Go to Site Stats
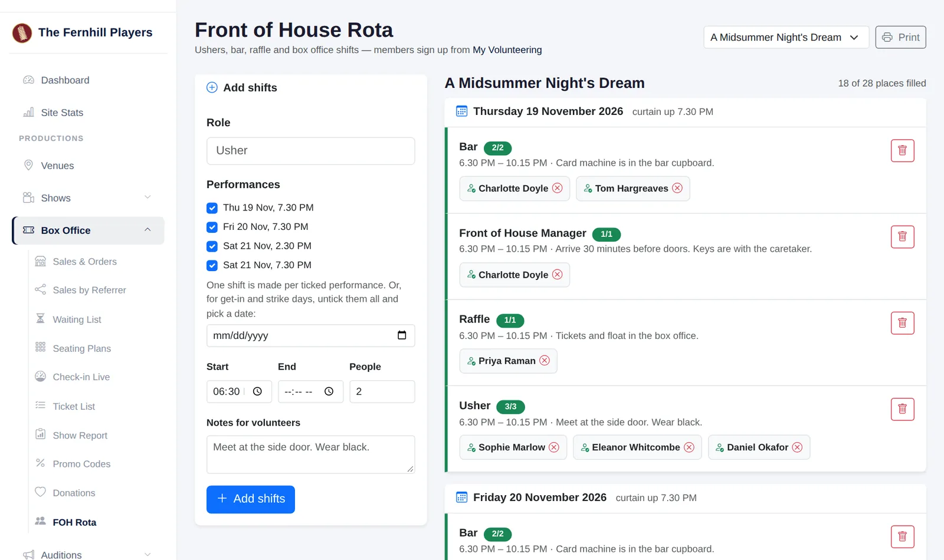 87,113
